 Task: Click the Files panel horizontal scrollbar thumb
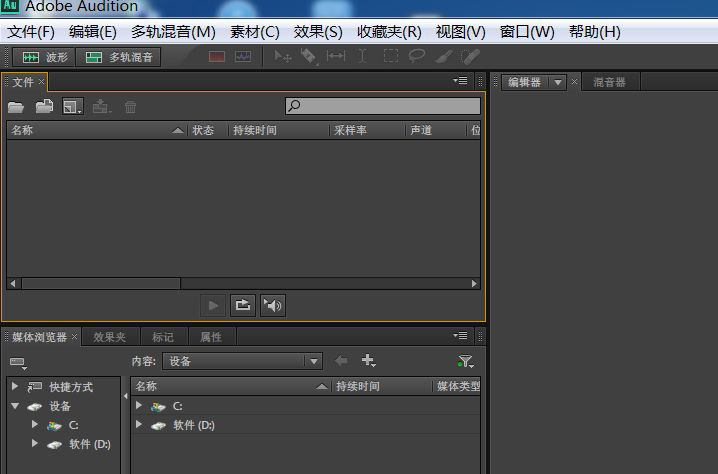(x=101, y=283)
